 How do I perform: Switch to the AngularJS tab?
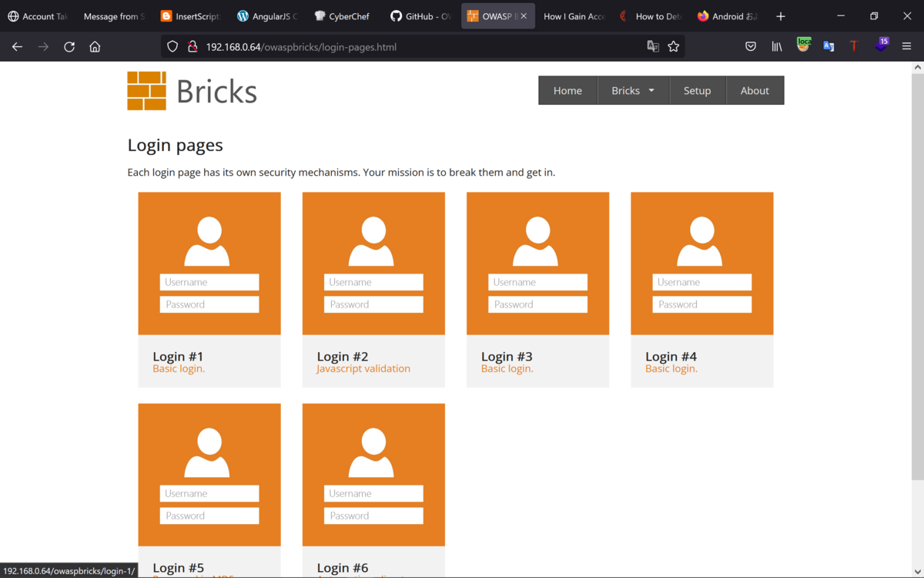266,16
